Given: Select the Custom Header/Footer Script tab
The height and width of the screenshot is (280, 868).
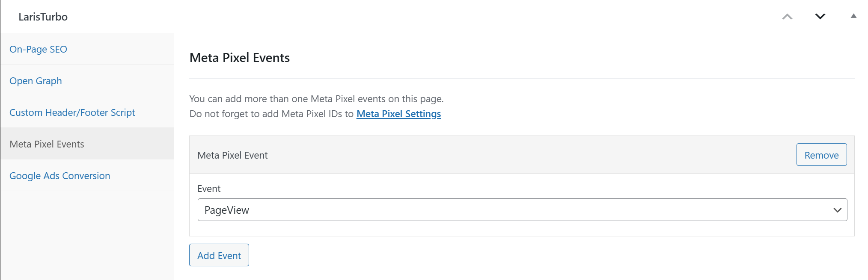Looking at the screenshot, I should pyautogui.click(x=72, y=112).
